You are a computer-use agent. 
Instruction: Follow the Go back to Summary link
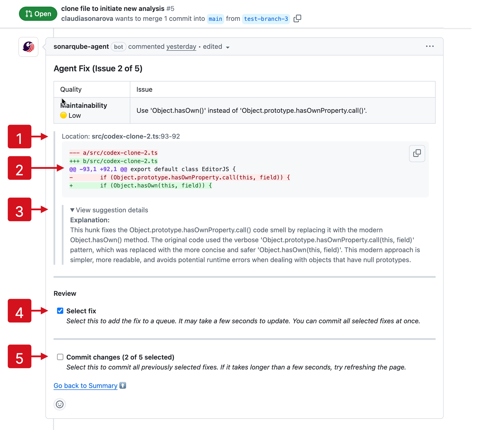85,385
